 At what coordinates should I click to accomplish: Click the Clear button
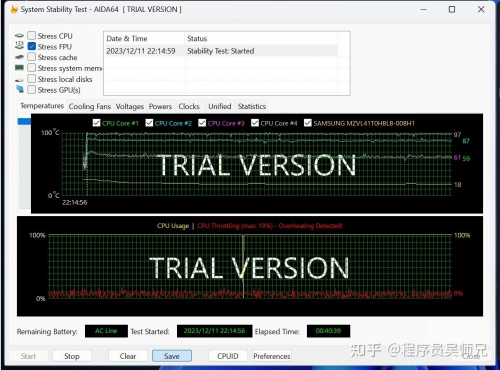point(128,356)
